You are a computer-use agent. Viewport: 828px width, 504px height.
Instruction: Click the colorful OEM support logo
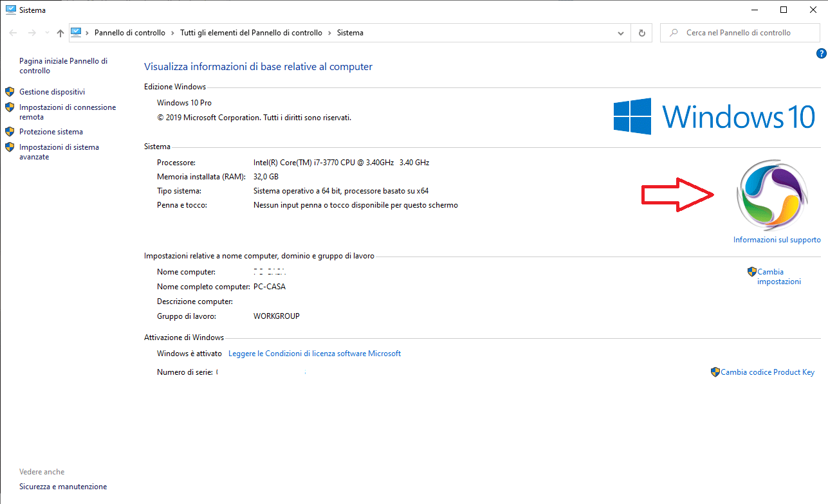point(772,195)
